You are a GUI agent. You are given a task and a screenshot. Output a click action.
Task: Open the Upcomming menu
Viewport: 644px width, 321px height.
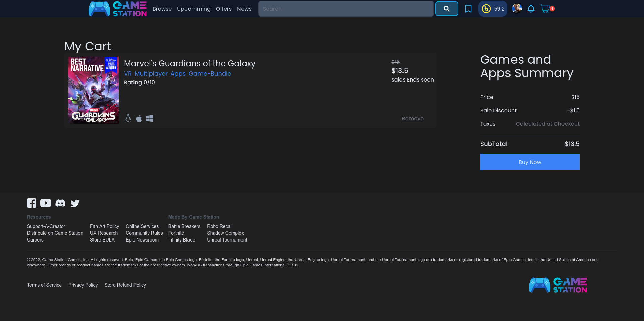pos(194,9)
